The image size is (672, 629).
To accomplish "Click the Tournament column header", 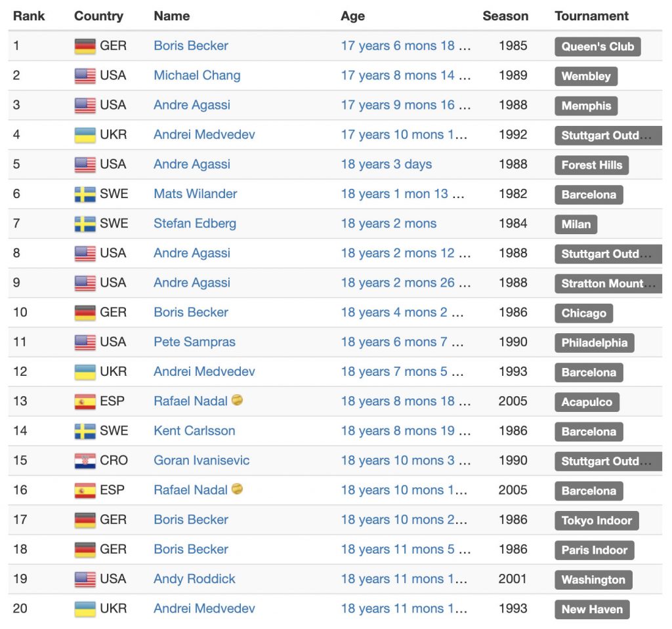I will (591, 16).
